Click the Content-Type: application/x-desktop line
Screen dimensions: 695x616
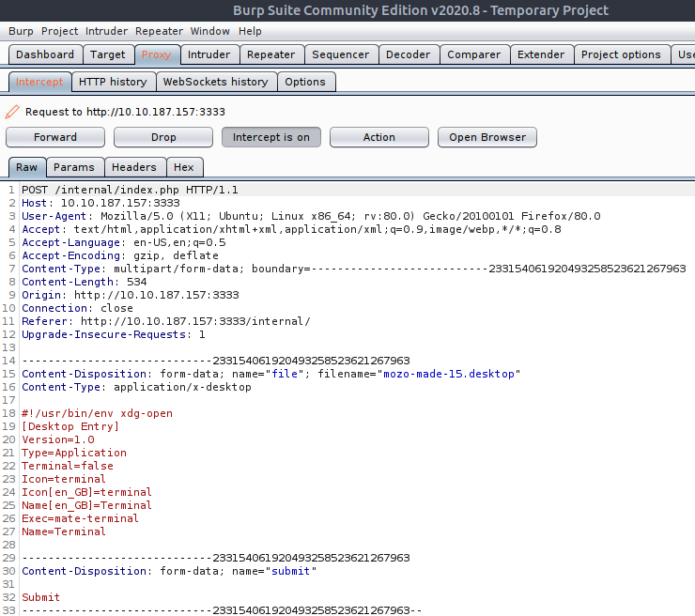pos(136,387)
